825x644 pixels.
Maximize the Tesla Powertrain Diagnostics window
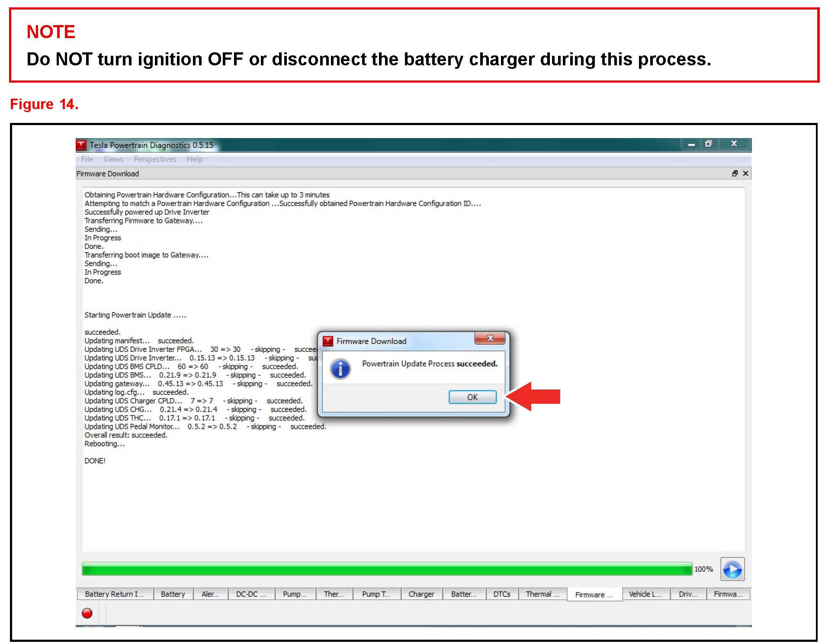pos(708,144)
